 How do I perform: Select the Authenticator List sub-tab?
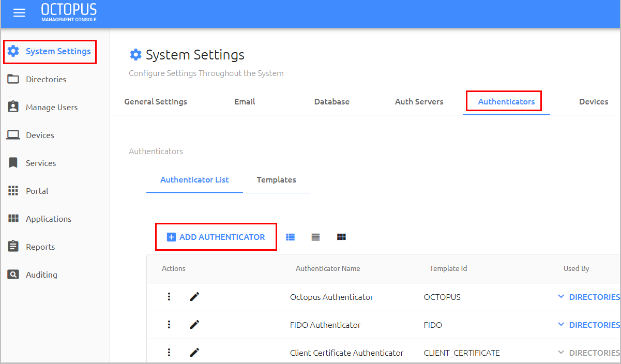click(194, 180)
